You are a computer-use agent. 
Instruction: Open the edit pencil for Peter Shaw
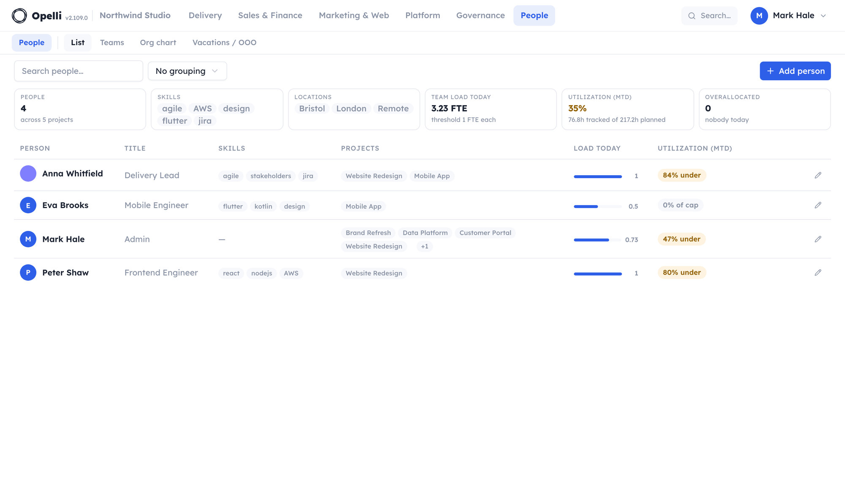pyautogui.click(x=818, y=273)
